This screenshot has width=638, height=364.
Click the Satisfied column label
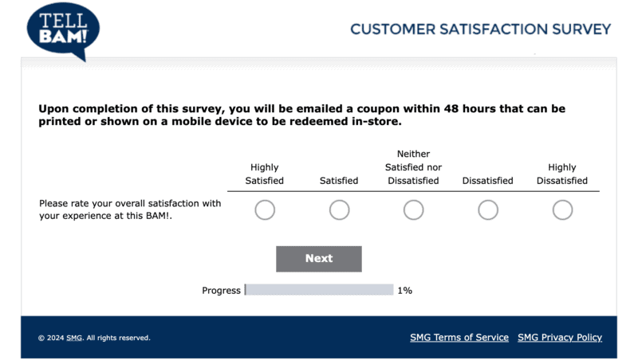click(339, 181)
